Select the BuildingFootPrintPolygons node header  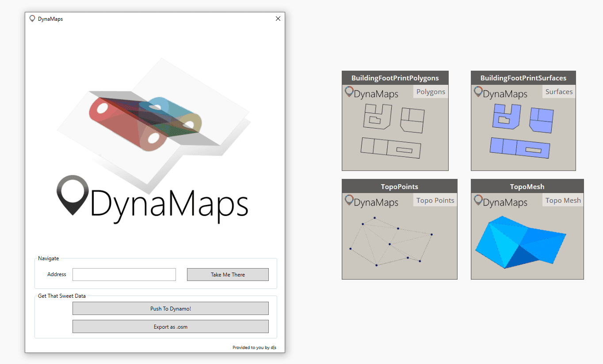395,78
